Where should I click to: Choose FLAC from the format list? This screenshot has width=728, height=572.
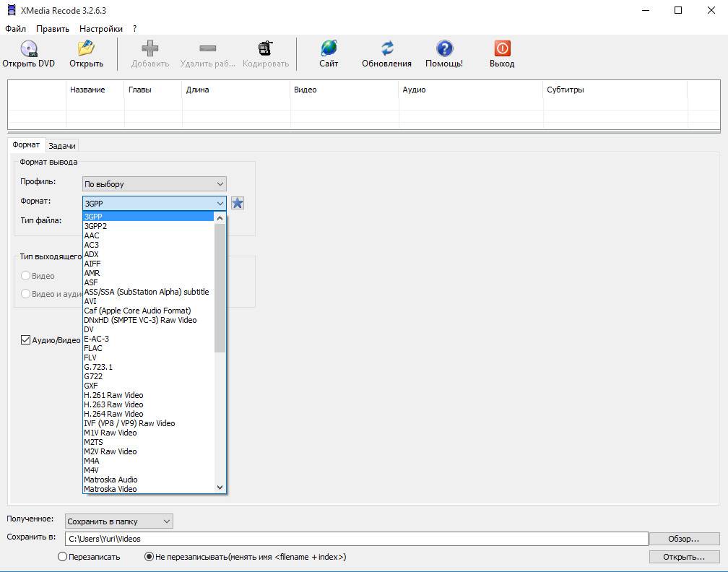[x=149, y=348]
